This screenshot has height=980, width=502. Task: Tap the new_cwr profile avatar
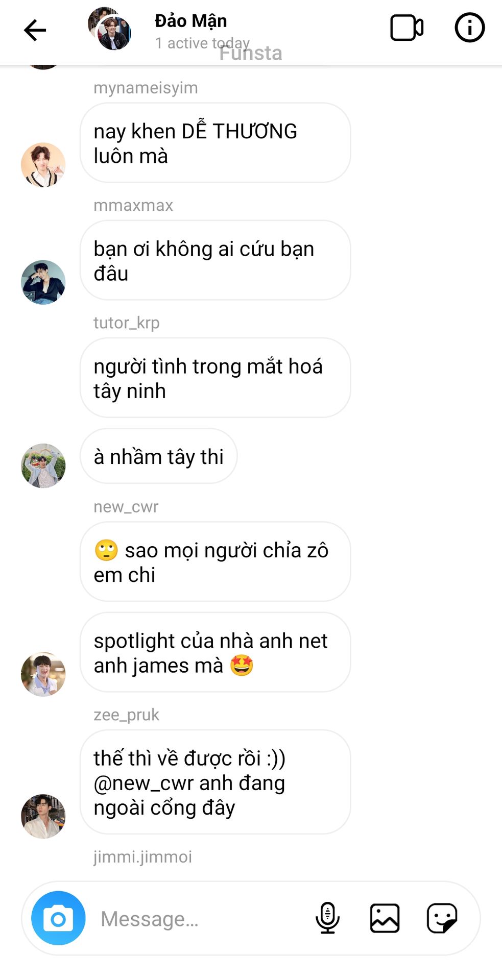(43, 674)
